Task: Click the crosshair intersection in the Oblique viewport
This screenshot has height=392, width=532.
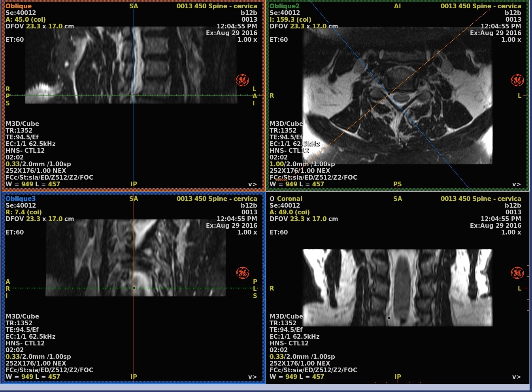Action: tap(134, 95)
